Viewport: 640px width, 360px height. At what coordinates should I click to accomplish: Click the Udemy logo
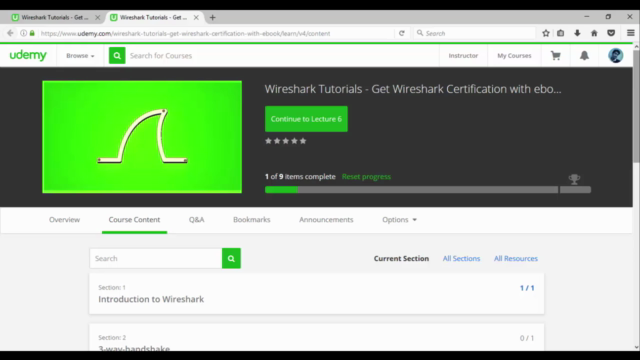[28, 55]
